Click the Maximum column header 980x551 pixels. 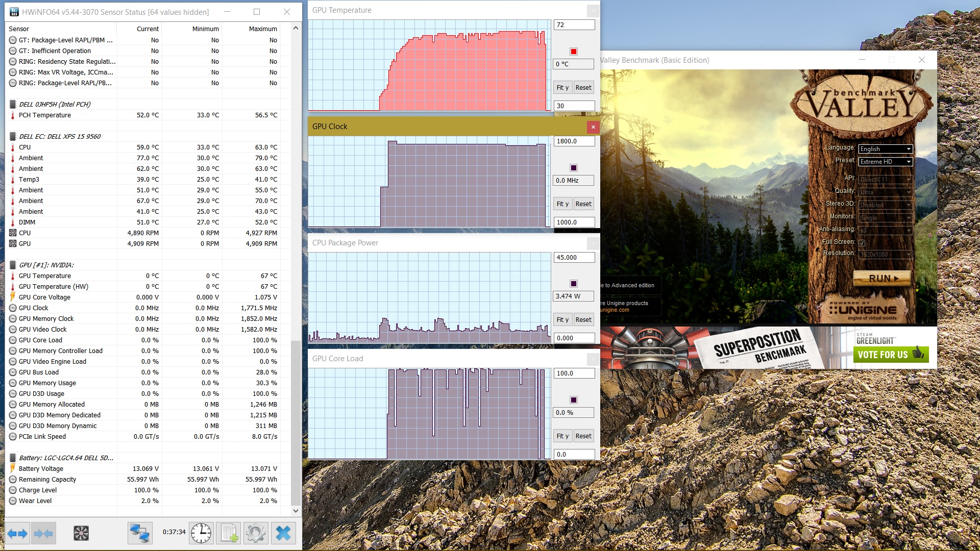pyautogui.click(x=251, y=29)
